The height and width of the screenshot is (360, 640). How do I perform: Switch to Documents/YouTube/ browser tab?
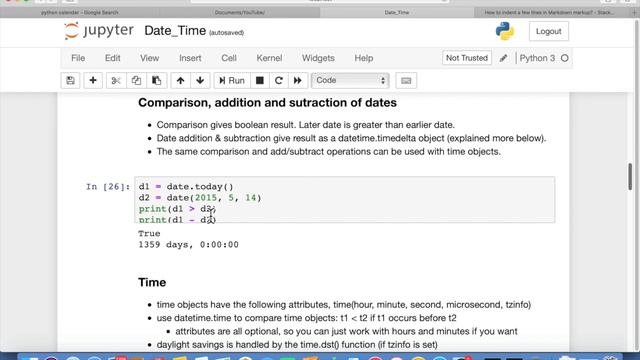[x=240, y=13]
